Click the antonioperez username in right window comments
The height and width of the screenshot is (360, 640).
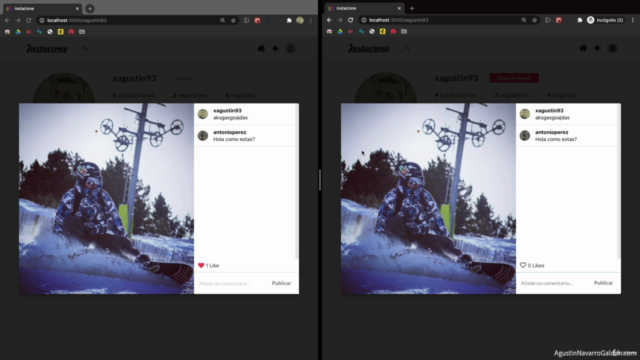coord(551,132)
